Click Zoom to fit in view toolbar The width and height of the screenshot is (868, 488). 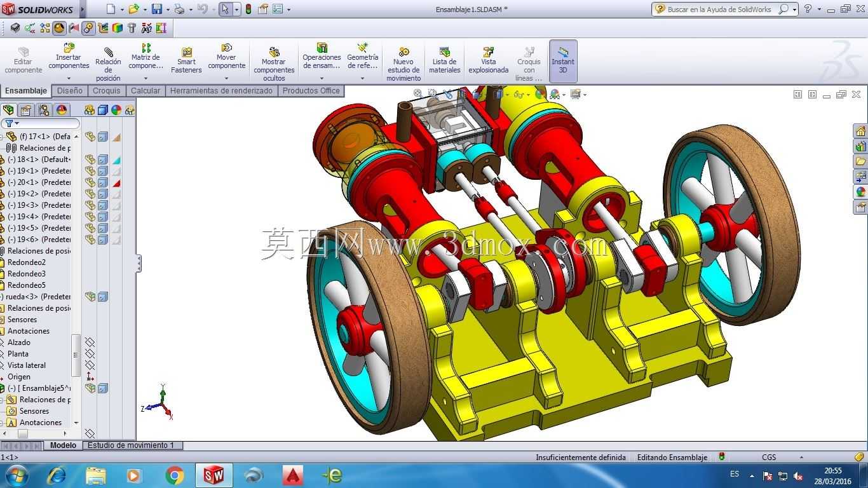pyautogui.click(x=418, y=94)
